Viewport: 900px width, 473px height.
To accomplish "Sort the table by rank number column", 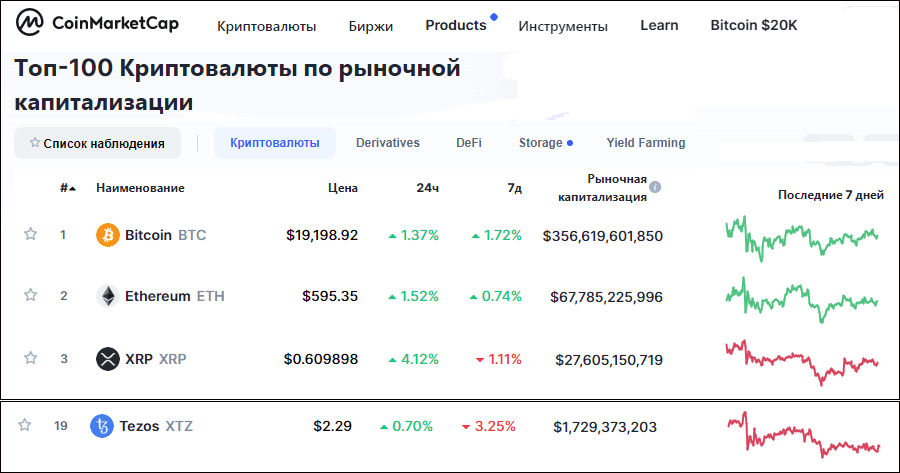I will (68, 188).
